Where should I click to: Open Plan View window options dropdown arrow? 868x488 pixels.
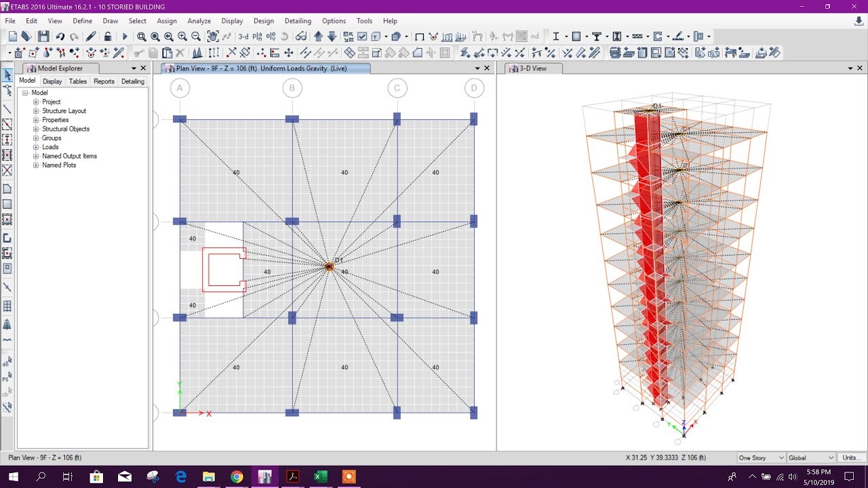click(x=477, y=68)
